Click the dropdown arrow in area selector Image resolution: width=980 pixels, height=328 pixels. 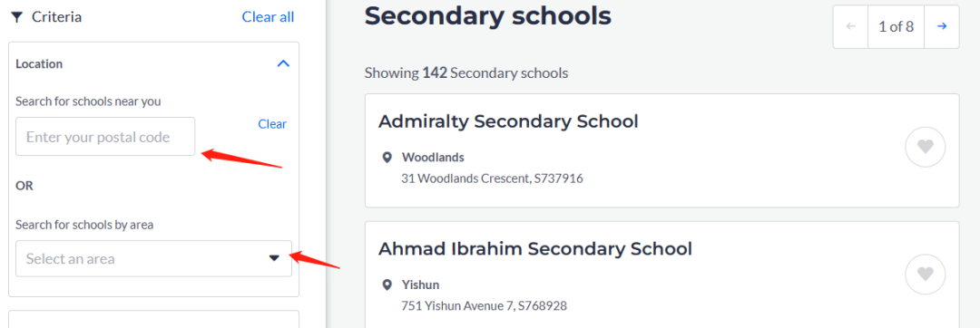point(274,259)
